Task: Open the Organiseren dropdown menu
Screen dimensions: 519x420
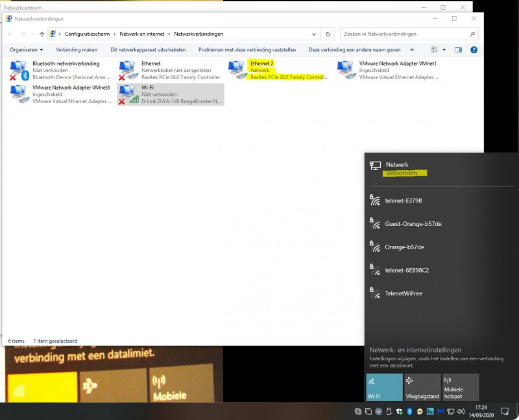Action: 27,49
